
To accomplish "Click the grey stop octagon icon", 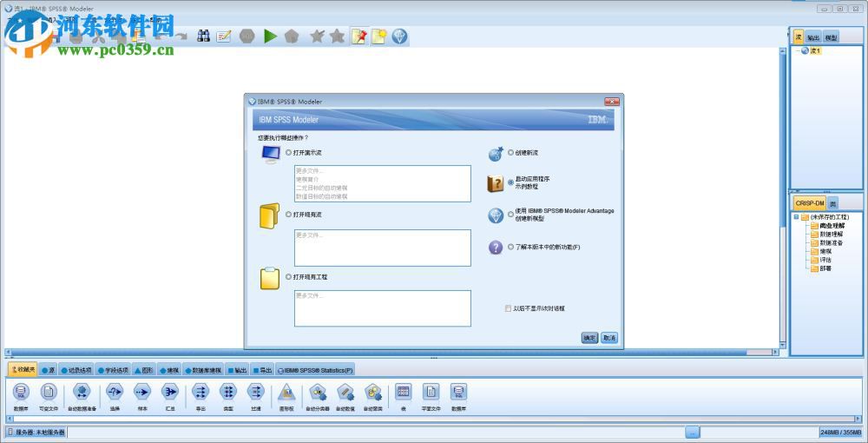I will [247, 36].
